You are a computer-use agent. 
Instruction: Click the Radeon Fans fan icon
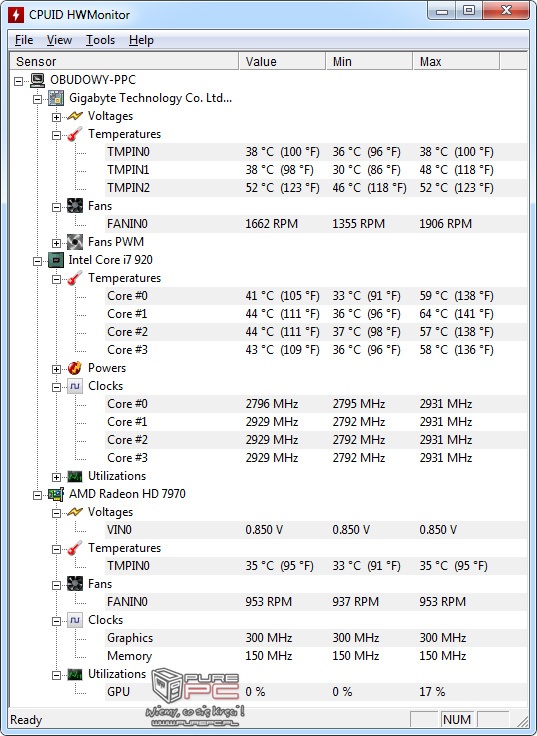click(75, 584)
